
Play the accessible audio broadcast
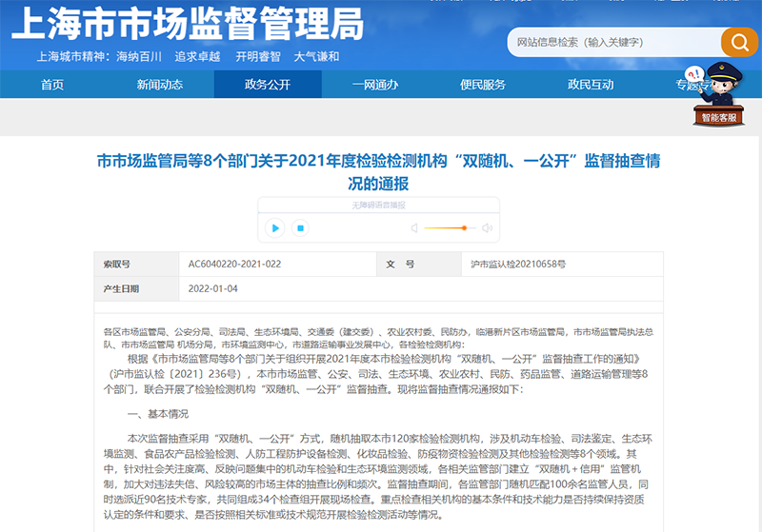(275, 228)
